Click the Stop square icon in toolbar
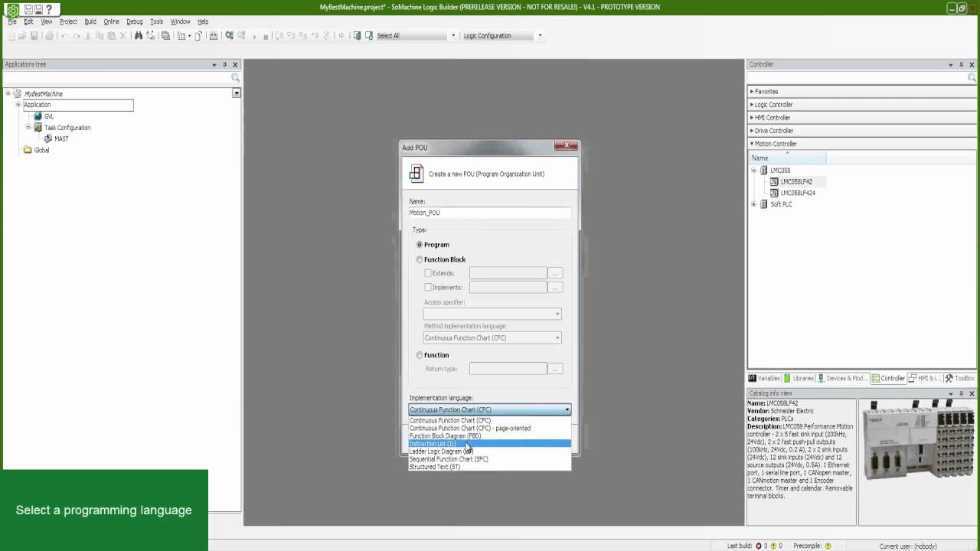980x551 pixels. [x=266, y=35]
